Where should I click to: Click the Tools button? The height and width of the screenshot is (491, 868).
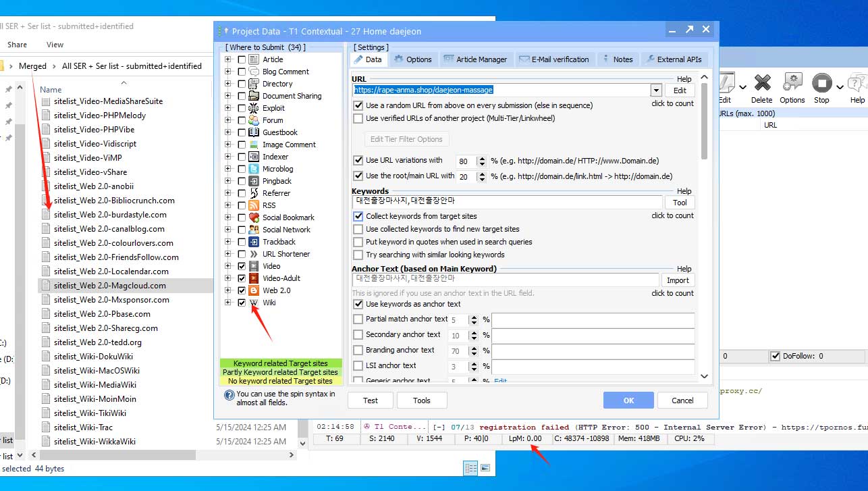coord(422,400)
